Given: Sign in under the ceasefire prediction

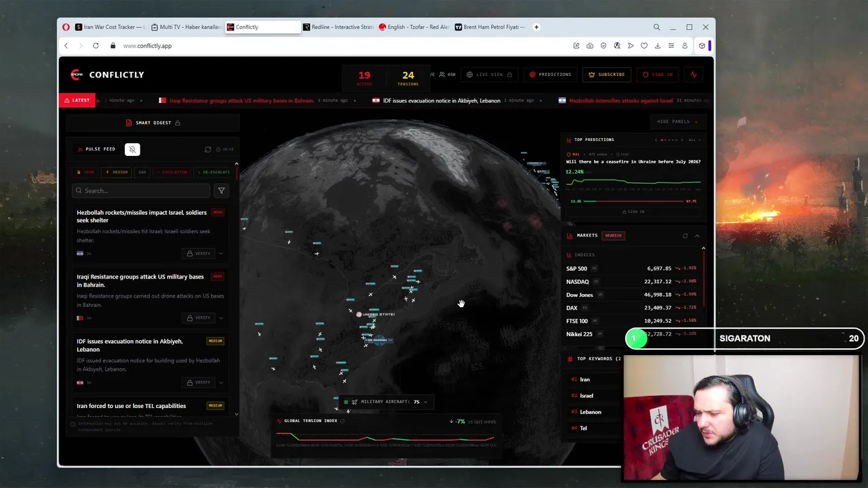Looking at the screenshot, I should coord(634,211).
